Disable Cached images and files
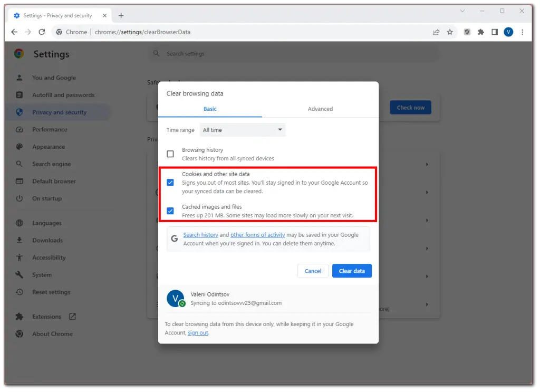The height and width of the screenshot is (392, 540). [170, 211]
